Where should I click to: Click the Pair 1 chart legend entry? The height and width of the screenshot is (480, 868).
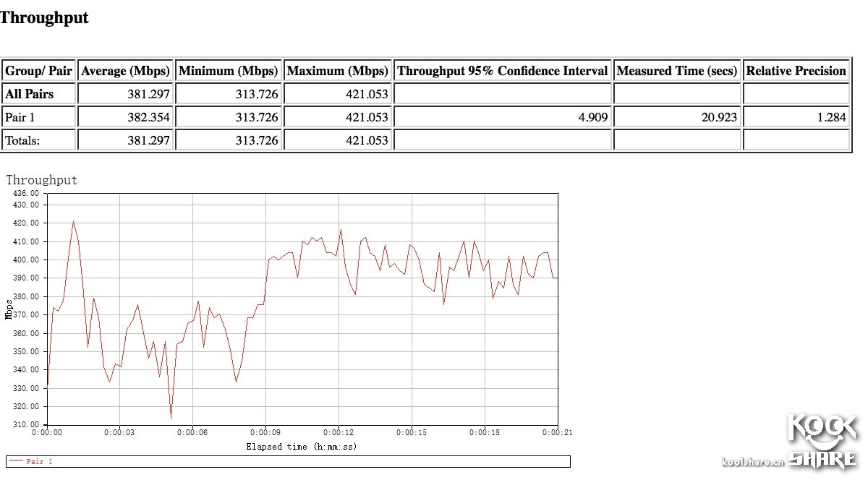32,461
